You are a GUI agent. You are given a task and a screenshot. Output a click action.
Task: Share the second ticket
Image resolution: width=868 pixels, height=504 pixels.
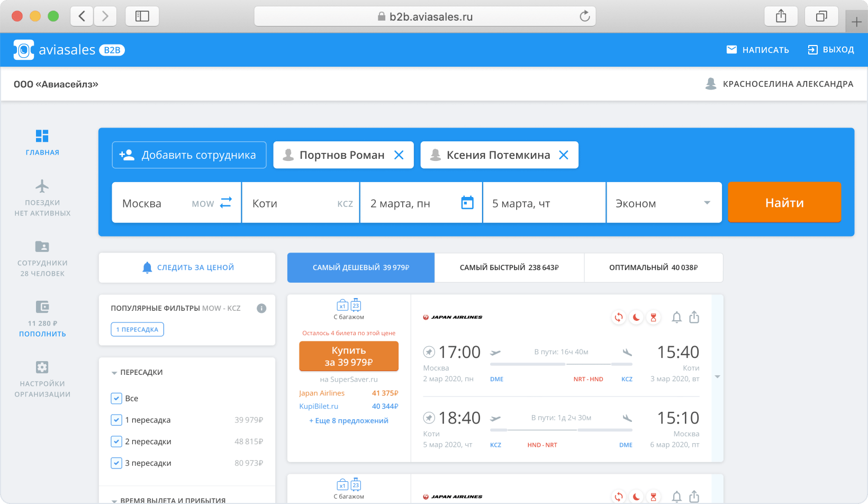tap(694, 497)
